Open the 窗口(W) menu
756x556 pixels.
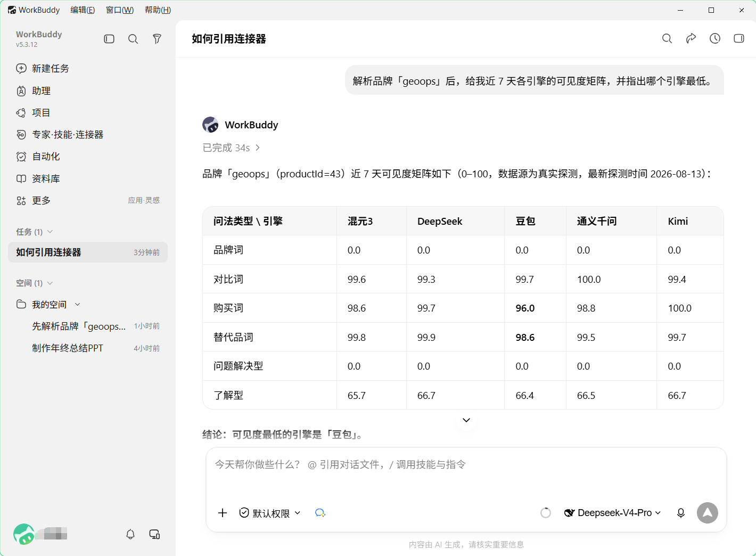(120, 10)
